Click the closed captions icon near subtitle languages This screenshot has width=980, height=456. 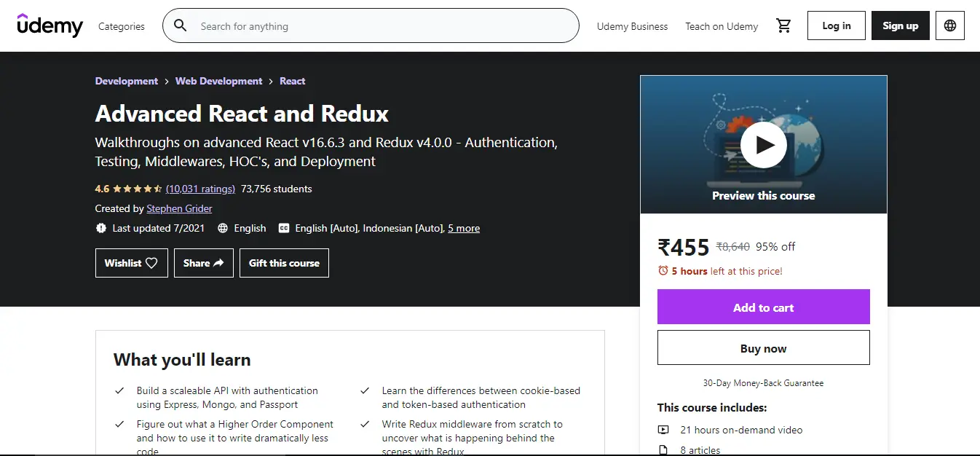pos(284,228)
